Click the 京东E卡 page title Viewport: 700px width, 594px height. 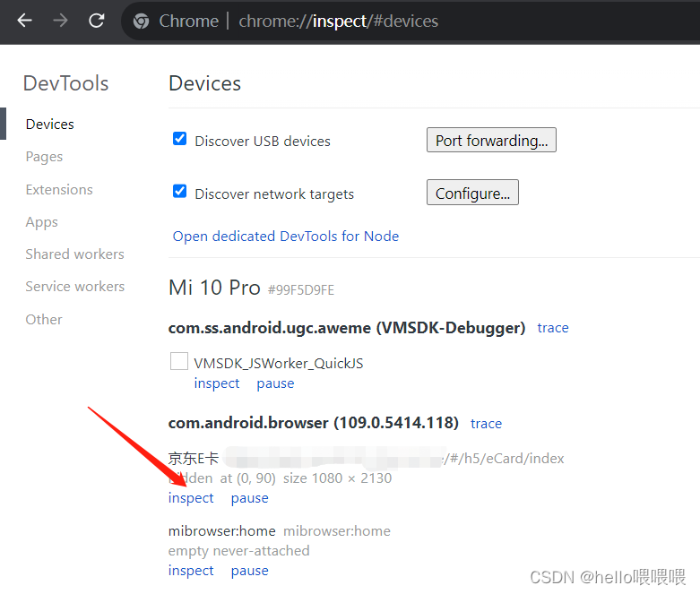click(x=194, y=459)
